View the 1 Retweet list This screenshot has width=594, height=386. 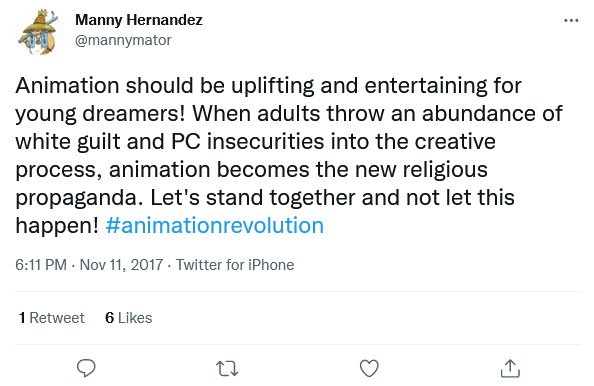pos(52,318)
